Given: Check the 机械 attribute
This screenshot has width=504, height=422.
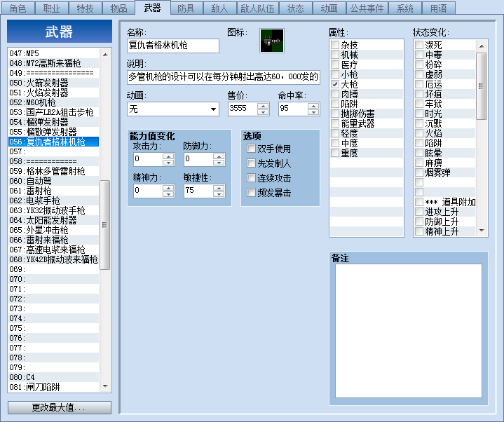Looking at the screenshot, I should (335, 55).
